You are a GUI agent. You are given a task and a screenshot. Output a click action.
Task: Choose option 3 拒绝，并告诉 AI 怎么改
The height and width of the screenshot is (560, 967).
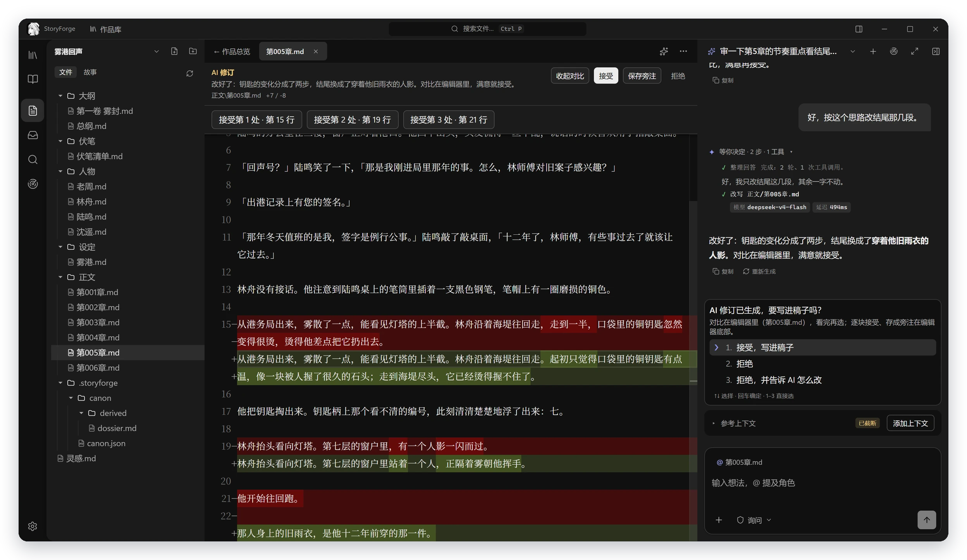click(x=822, y=380)
